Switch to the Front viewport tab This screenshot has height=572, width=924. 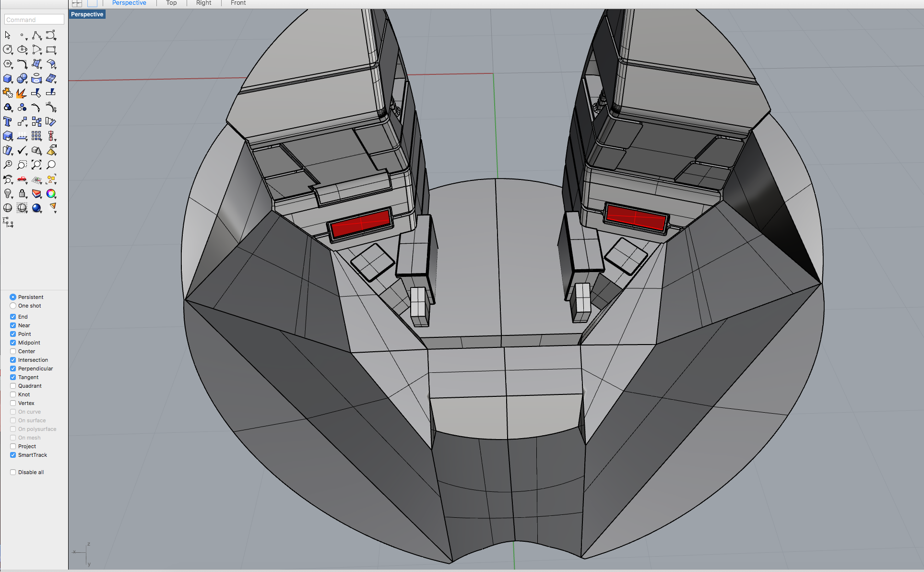(x=238, y=3)
